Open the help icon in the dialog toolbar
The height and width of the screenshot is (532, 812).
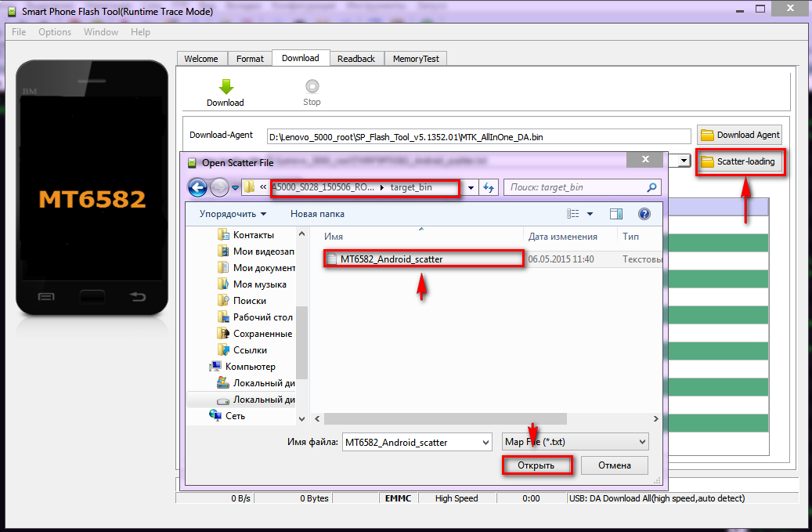pyautogui.click(x=644, y=214)
